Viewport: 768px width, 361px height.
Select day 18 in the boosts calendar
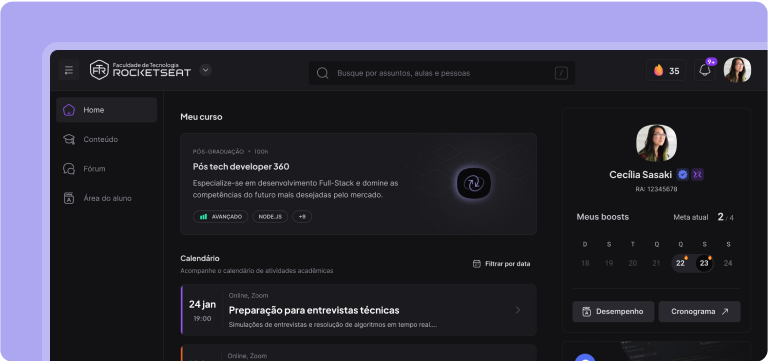(x=585, y=263)
